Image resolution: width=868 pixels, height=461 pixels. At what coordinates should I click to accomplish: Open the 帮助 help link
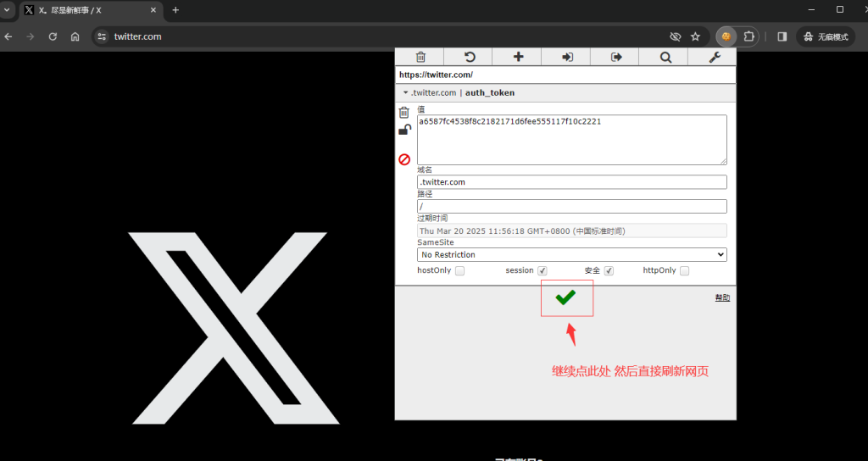point(722,297)
